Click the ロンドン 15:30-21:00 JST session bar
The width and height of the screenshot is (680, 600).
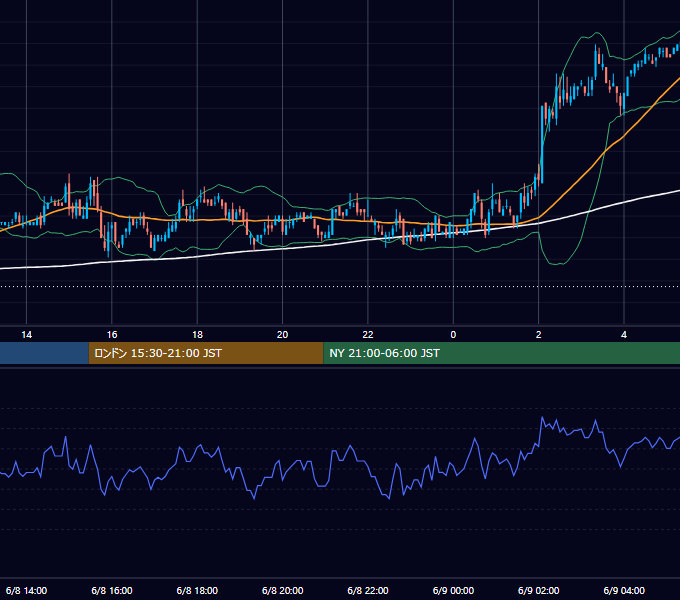pos(206,353)
